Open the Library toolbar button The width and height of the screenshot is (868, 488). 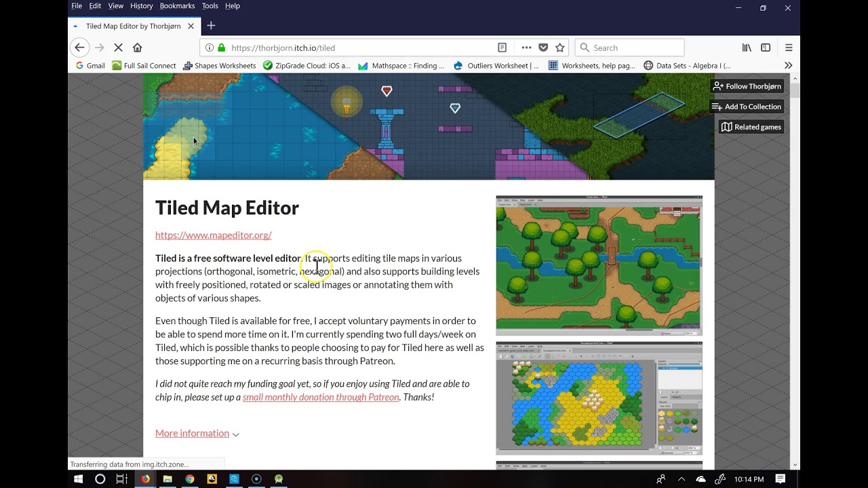click(x=747, y=47)
